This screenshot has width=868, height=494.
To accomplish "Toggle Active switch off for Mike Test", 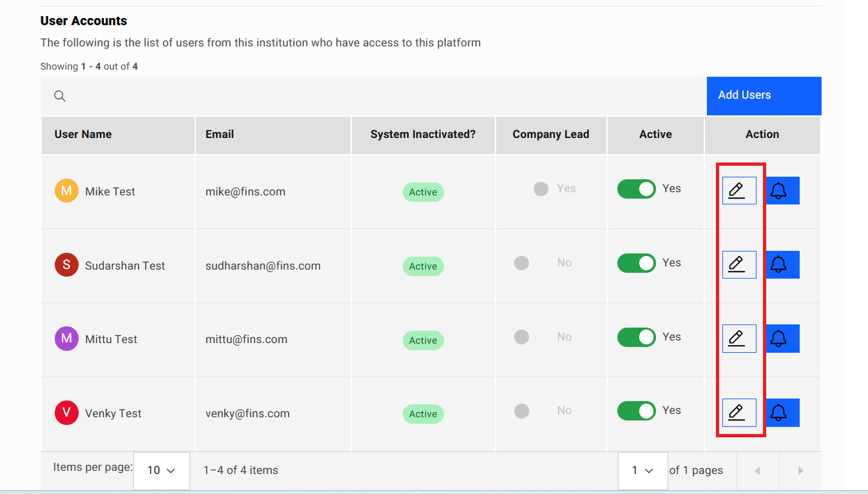I will (636, 189).
